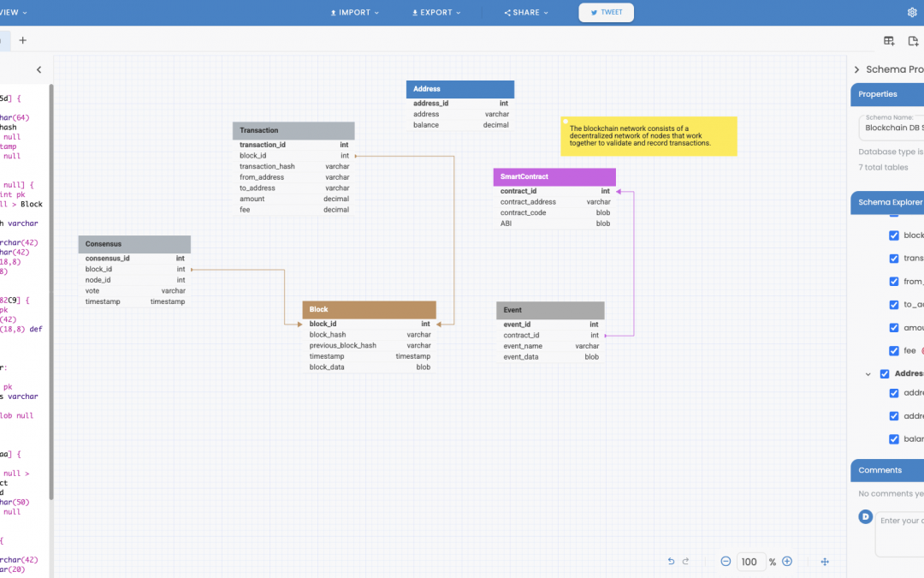Click the redo icon

[x=685, y=562]
